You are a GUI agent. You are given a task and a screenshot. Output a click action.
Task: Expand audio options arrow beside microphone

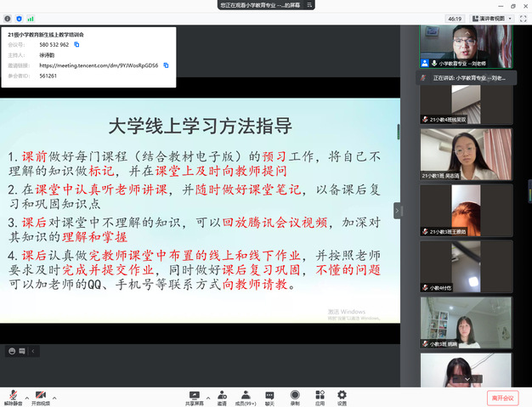click(25, 396)
